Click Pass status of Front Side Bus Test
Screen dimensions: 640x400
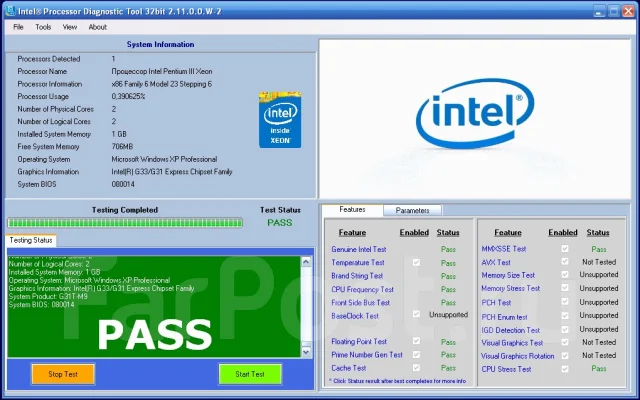click(x=448, y=303)
